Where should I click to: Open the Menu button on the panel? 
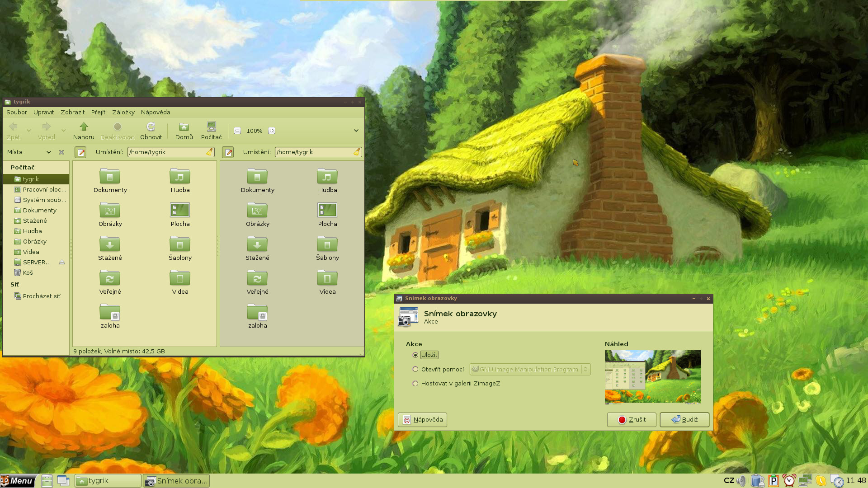tap(19, 481)
